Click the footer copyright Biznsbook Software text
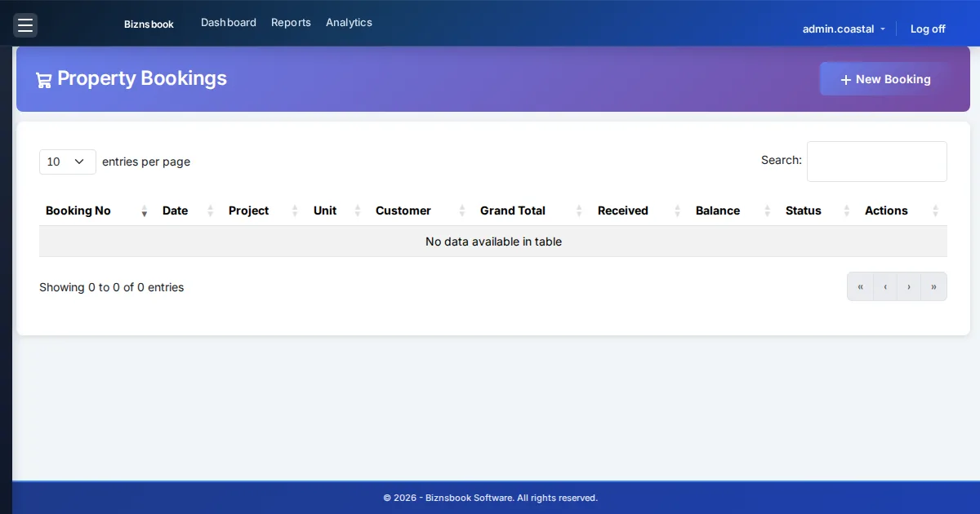980x514 pixels. click(491, 498)
